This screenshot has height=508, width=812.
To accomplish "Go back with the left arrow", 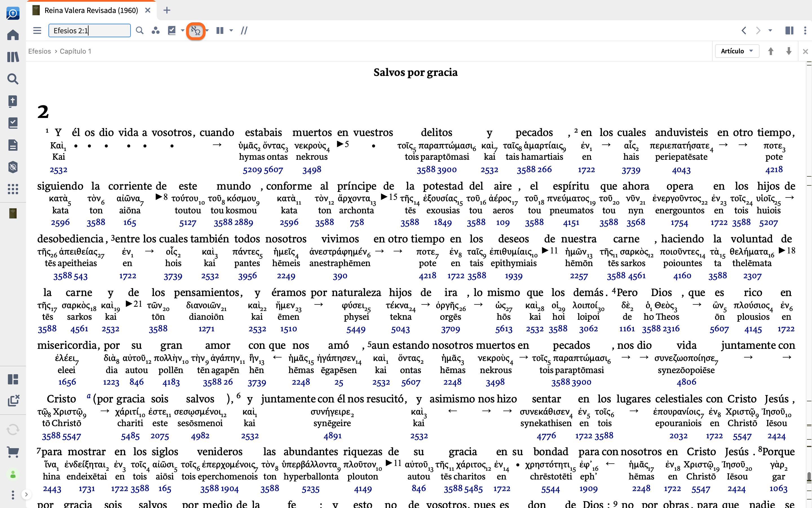I will [744, 30].
